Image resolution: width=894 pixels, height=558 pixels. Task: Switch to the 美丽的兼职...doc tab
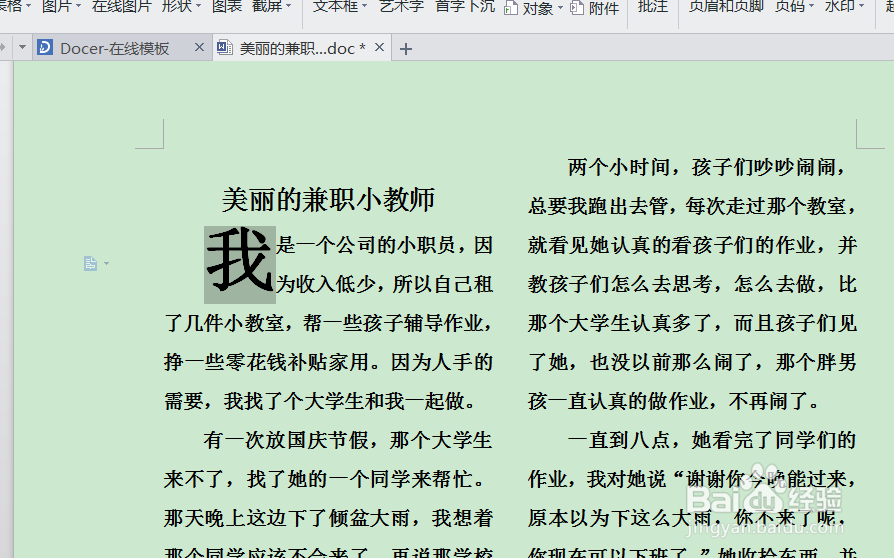[302, 48]
